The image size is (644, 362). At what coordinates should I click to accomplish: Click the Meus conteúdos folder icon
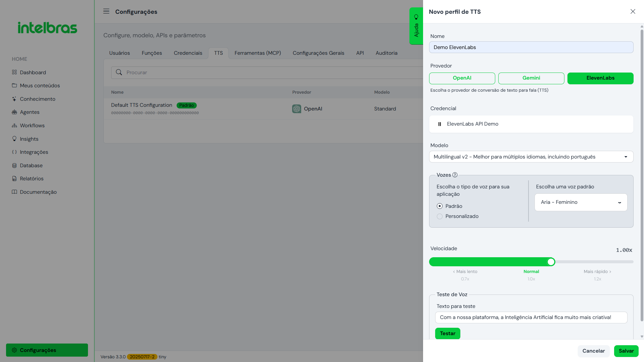point(14,85)
